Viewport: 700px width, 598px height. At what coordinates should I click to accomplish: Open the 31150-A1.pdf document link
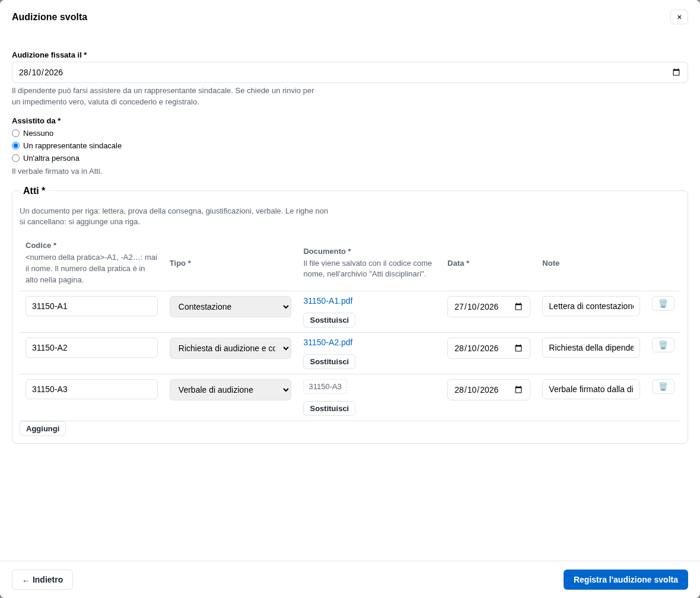[328, 301]
